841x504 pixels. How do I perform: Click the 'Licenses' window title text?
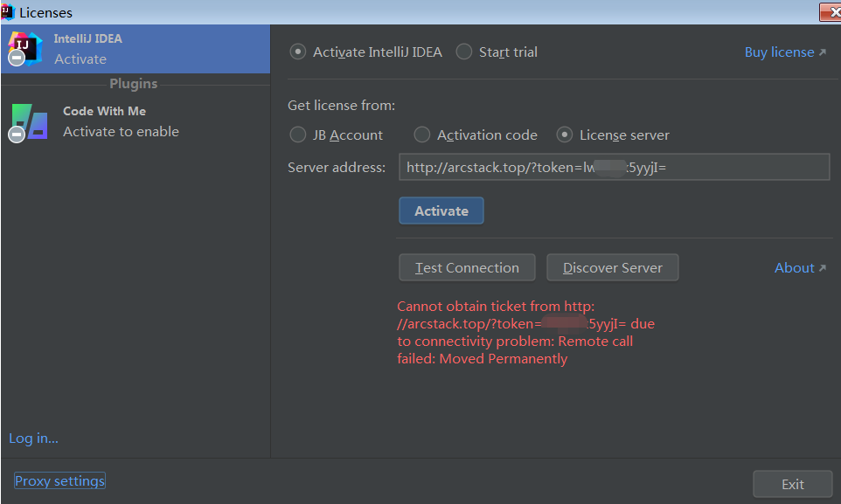click(45, 12)
